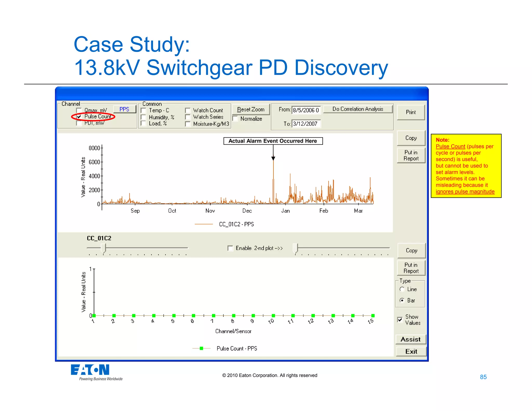Click the Exit button
Screen dimensions: 532x411
411,352
